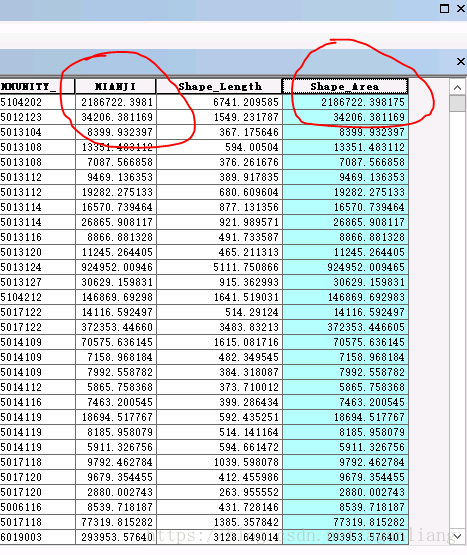The width and height of the screenshot is (467, 555).
Task: Select Shape_Length value 1039.598078
Action: [220, 462]
